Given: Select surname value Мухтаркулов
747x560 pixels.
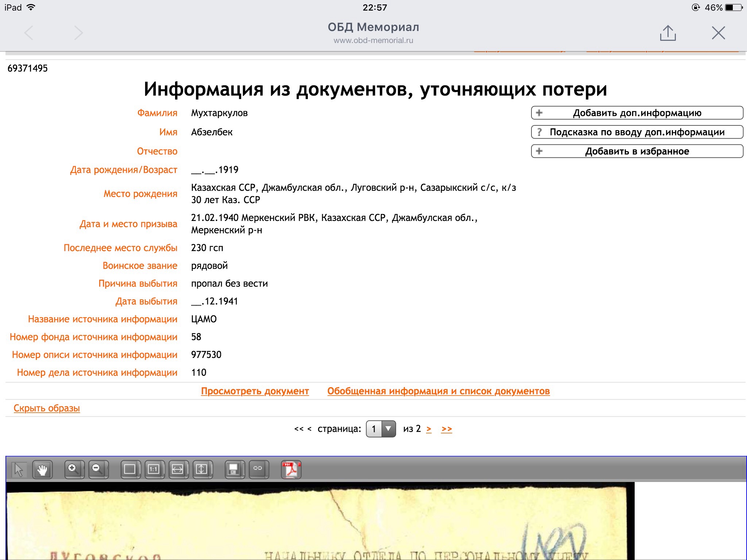Looking at the screenshot, I should pos(219,113).
